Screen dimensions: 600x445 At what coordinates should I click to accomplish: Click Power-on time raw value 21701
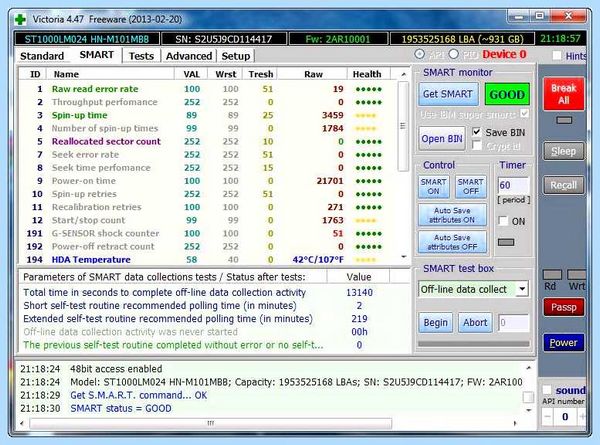point(330,181)
